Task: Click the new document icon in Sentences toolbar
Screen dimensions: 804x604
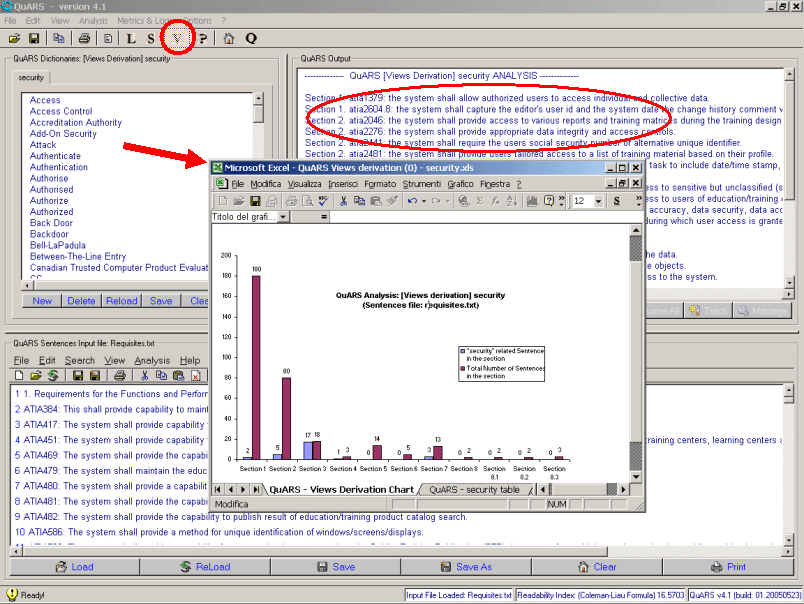Action: coord(19,376)
